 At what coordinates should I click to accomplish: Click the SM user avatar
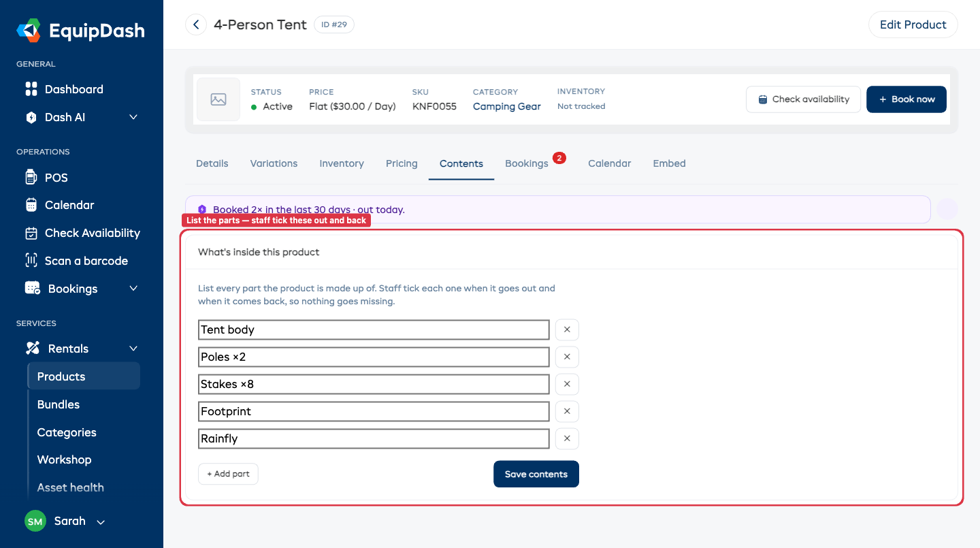[x=35, y=521]
